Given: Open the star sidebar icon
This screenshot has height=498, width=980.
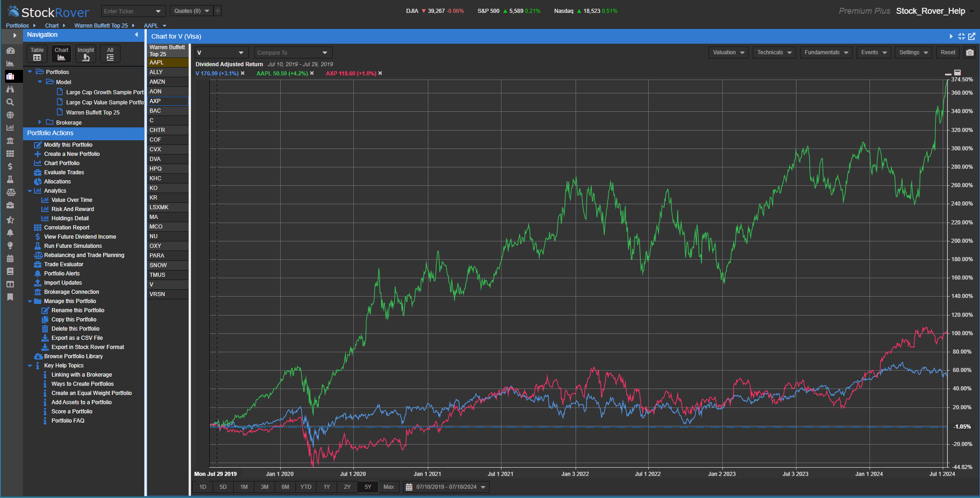Looking at the screenshot, I should pos(10,220).
